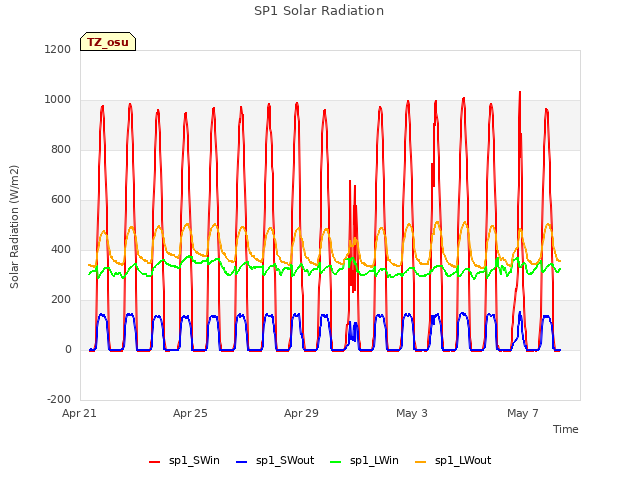
Task: Click the green sp1_LWin legend swatch
Action: pyautogui.click(x=335, y=462)
